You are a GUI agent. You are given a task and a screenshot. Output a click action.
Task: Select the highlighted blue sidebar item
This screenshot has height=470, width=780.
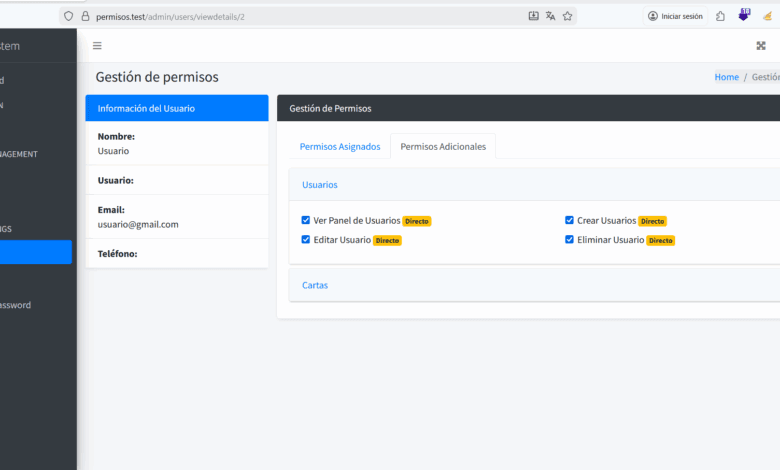[36, 252]
